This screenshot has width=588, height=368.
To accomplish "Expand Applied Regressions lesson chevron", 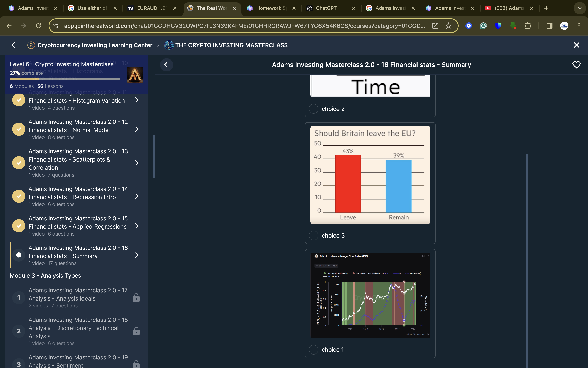I will 137,226.
